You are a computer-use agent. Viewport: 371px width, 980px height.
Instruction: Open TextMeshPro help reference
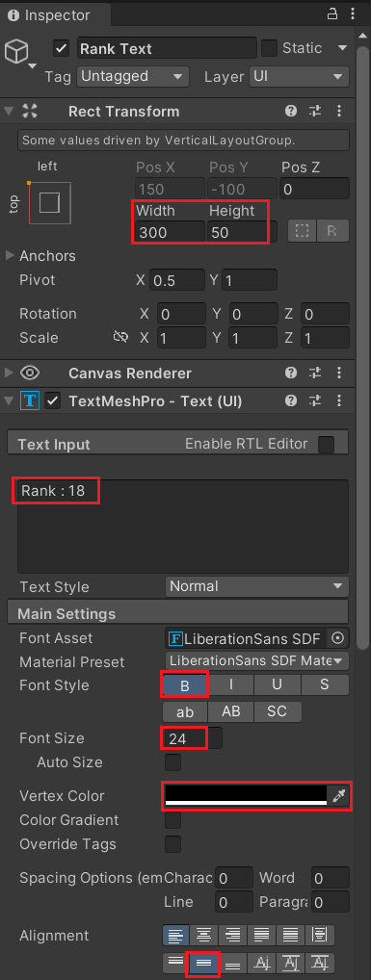click(291, 400)
